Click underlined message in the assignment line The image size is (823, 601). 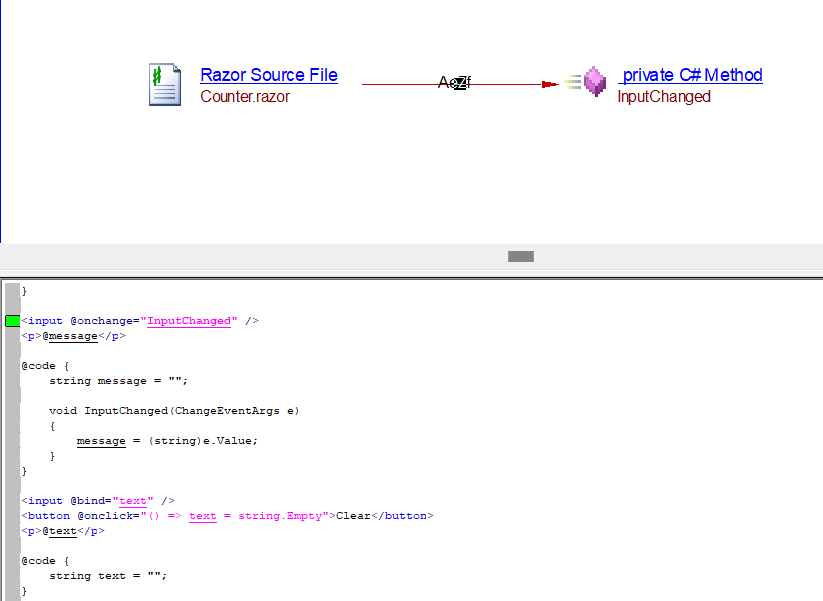[x=101, y=441]
